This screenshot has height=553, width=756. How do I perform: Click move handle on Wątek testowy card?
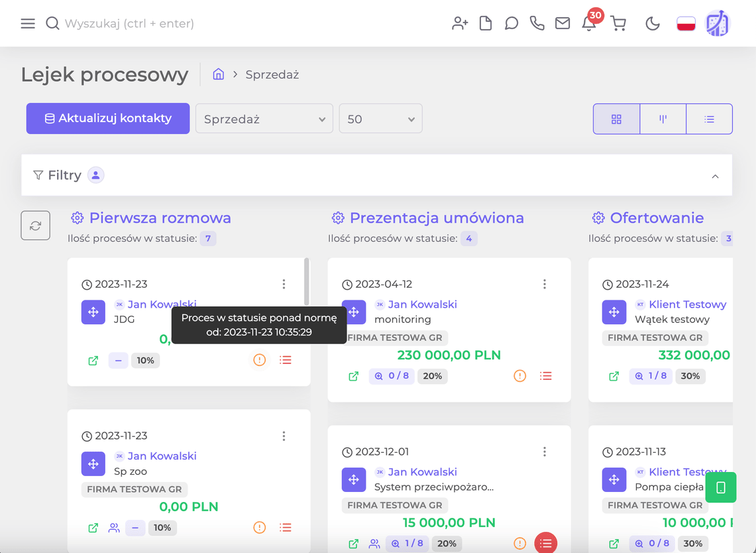[x=614, y=312]
